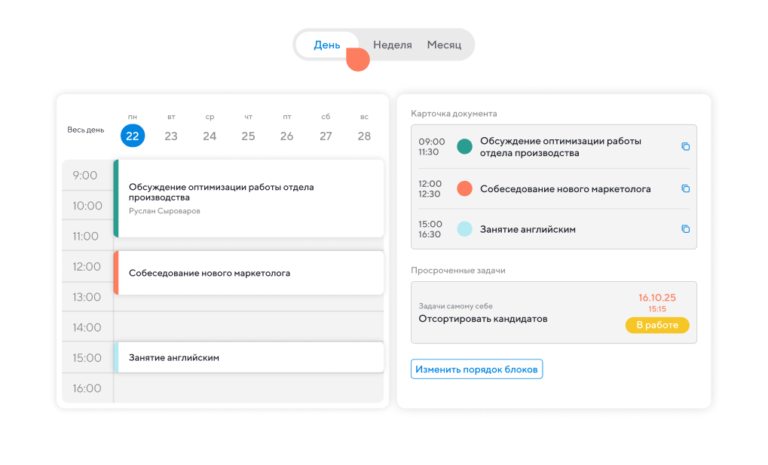Click the 09:00 11:30 time range
The height and width of the screenshot is (465, 768).
(x=432, y=147)
